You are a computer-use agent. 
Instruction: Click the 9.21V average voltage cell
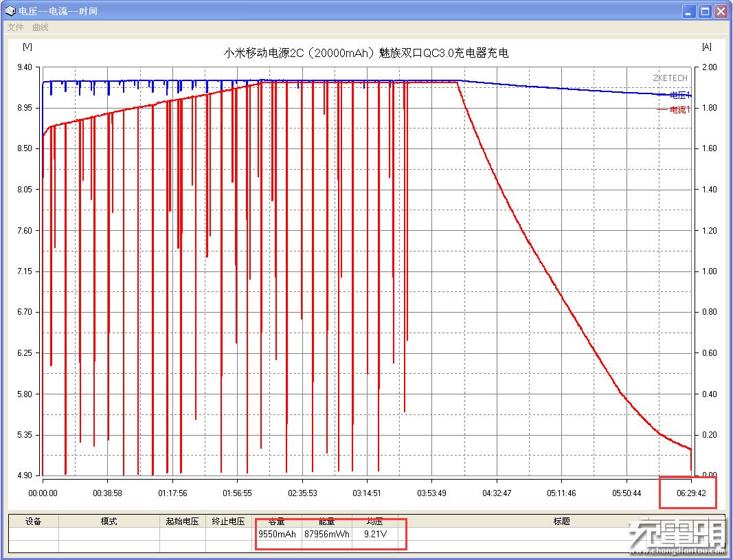click(x=375, y=534)
